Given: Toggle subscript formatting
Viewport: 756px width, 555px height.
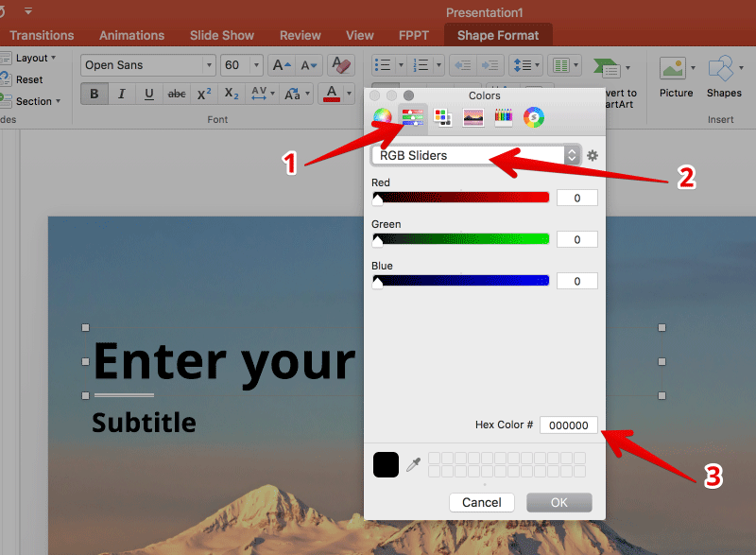Looking at the screenshot, I should pyautogui.click(x=231, y=94).
